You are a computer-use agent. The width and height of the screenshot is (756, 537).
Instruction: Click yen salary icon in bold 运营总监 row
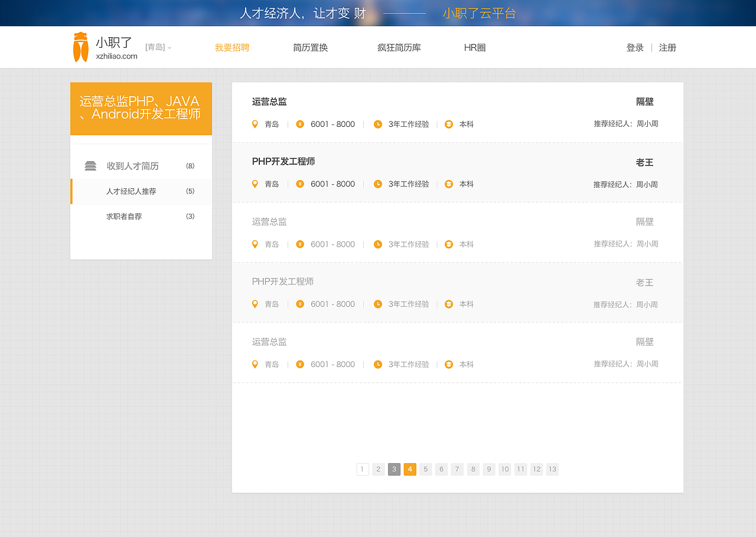tap(300, 124)
